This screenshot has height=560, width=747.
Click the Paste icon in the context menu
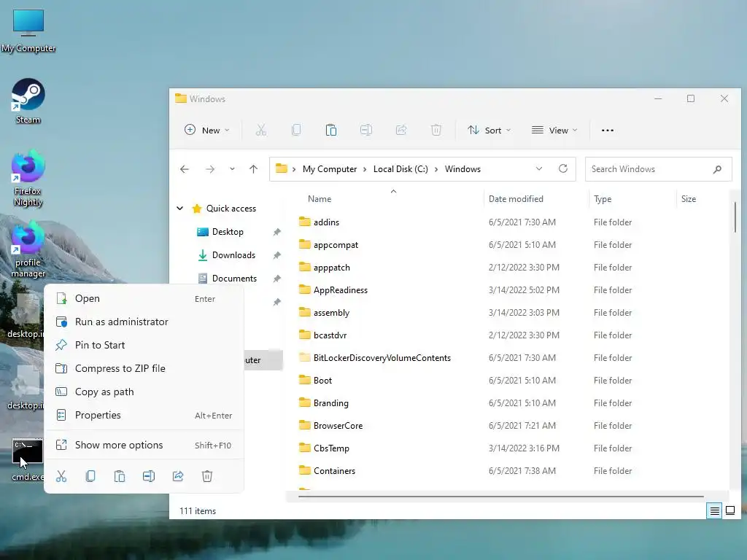(x=120, y=476)
